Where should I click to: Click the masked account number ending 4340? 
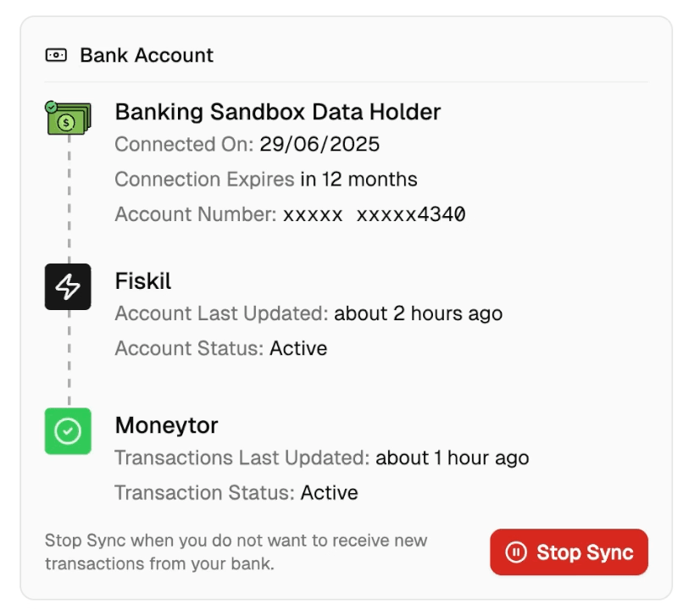coord(374,215)
